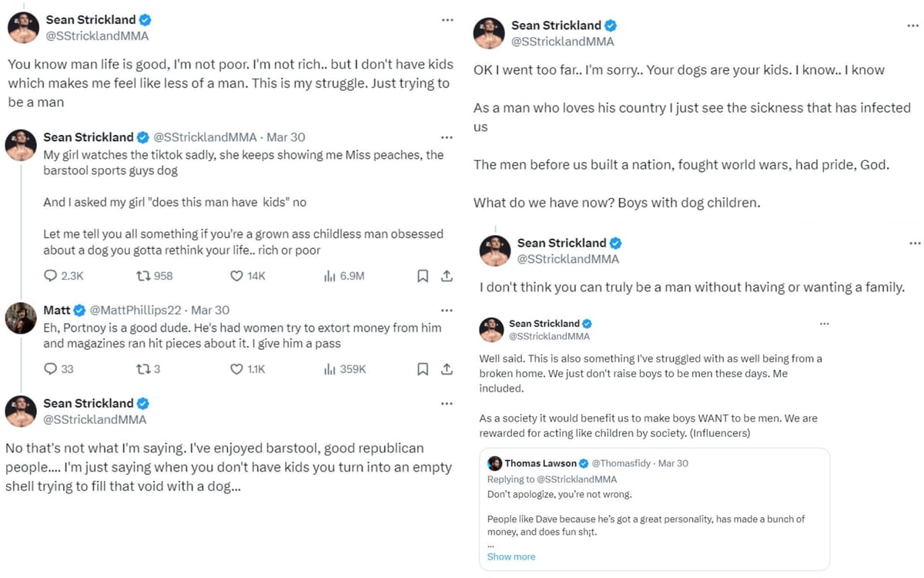The width and height of the screenshot is (924, 578).
Task: Click Show more on Thomas Lawson's quoted tweet
Action: click(511, 556)
